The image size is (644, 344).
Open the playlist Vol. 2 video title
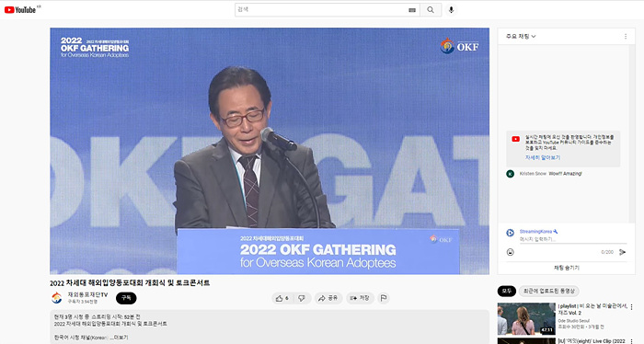click(592, 310)
